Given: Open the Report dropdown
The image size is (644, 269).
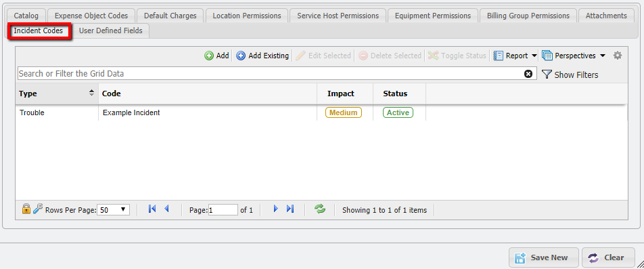Looking at the screenshot, I should [x=515, y=56].
